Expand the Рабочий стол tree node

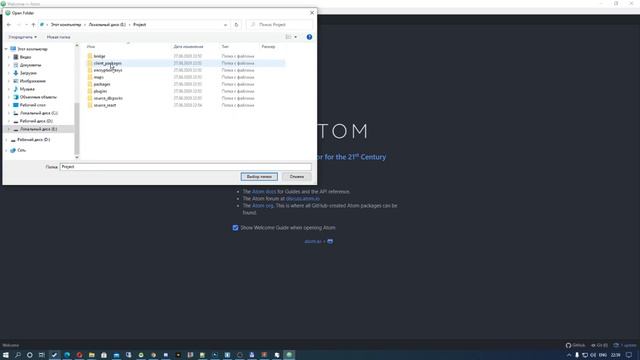coord(9,105)
